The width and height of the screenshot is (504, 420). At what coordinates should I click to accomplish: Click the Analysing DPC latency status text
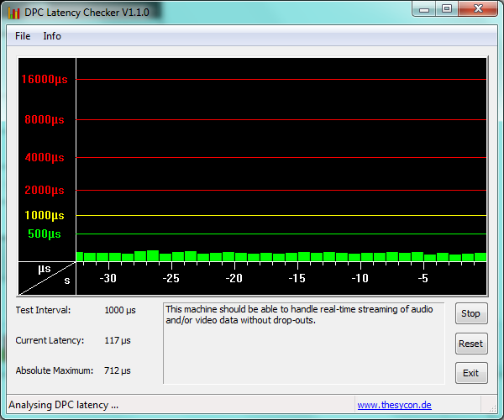pyautogui.click(x=63, y=405)
